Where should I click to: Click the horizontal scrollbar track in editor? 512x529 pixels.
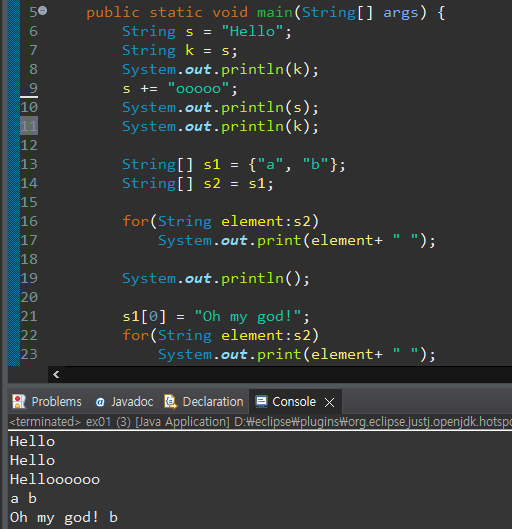click(288, 374)
